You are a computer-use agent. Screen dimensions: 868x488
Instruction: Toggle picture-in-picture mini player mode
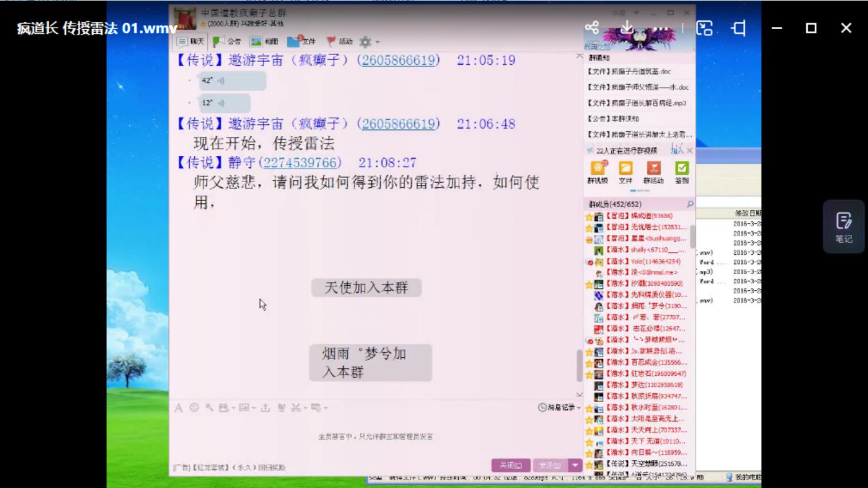click(704, 27)
